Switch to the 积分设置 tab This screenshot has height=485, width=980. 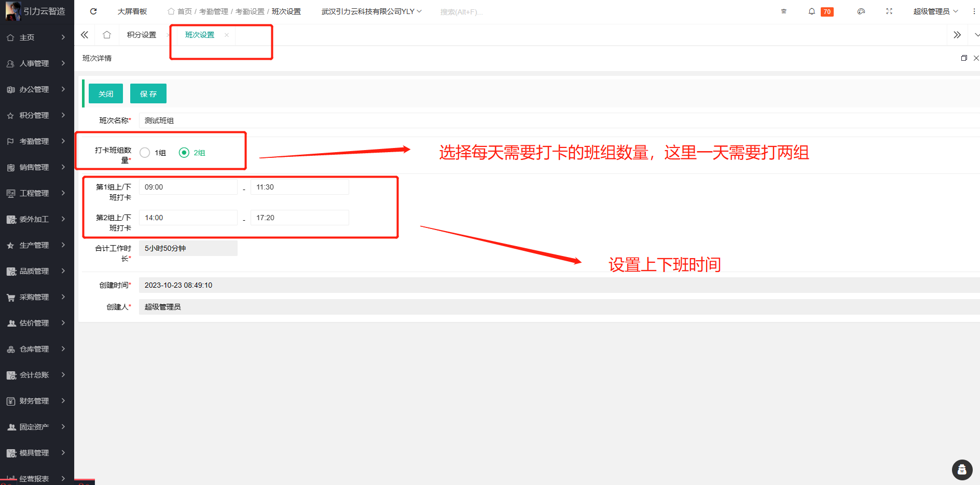(x=142, y=35)
